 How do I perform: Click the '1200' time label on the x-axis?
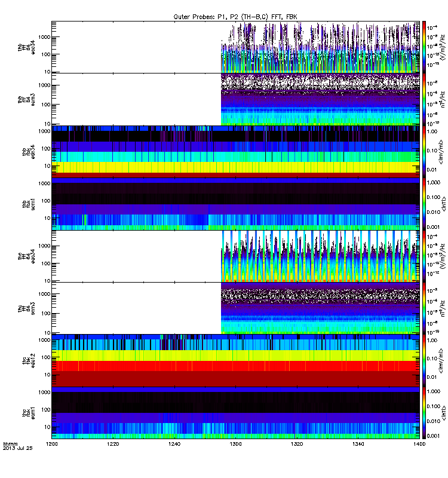point(51,444)
